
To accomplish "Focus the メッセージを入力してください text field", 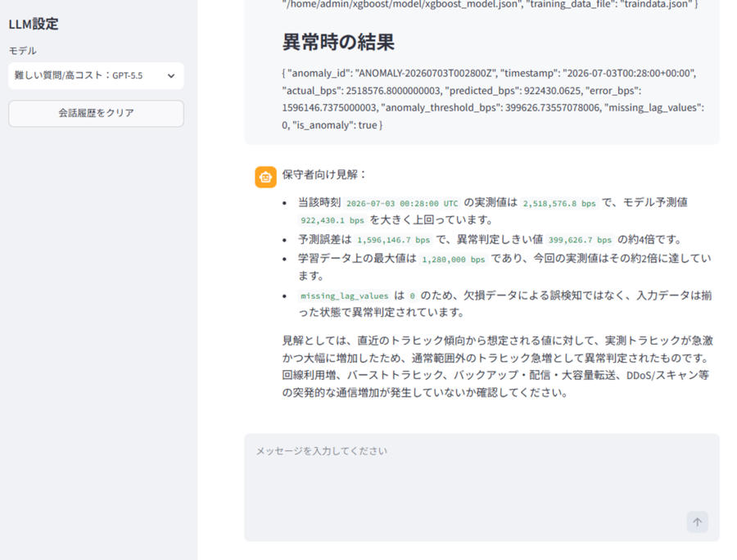I will 482,487.
